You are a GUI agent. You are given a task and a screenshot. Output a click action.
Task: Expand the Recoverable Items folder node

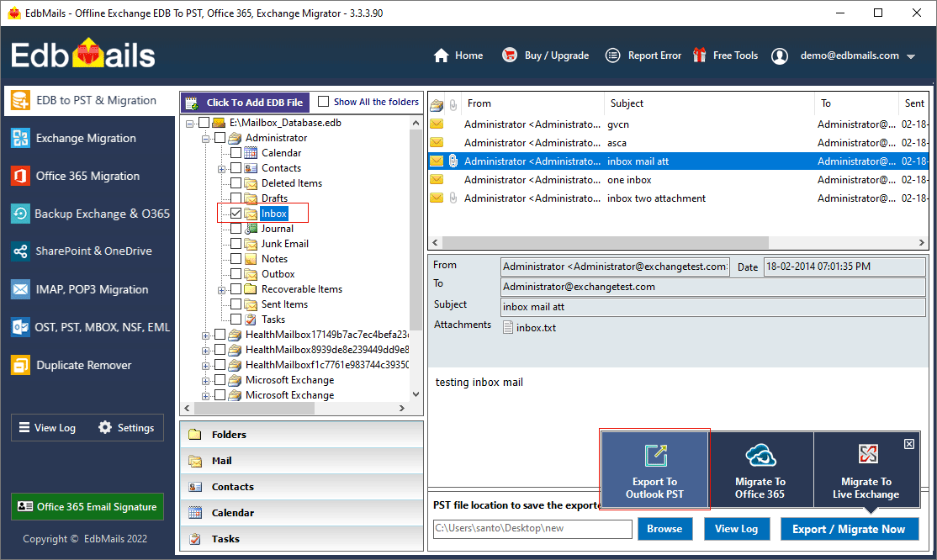[222, 290]
